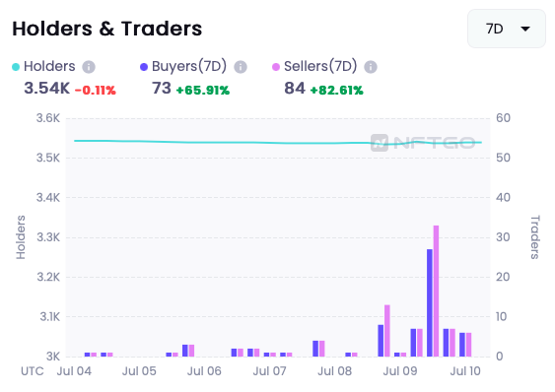The width and height of the screenshot is (555, 392).
Task: Toggle the Buyers(7D) series via blue dot
Action: click(x=144, y=67)
